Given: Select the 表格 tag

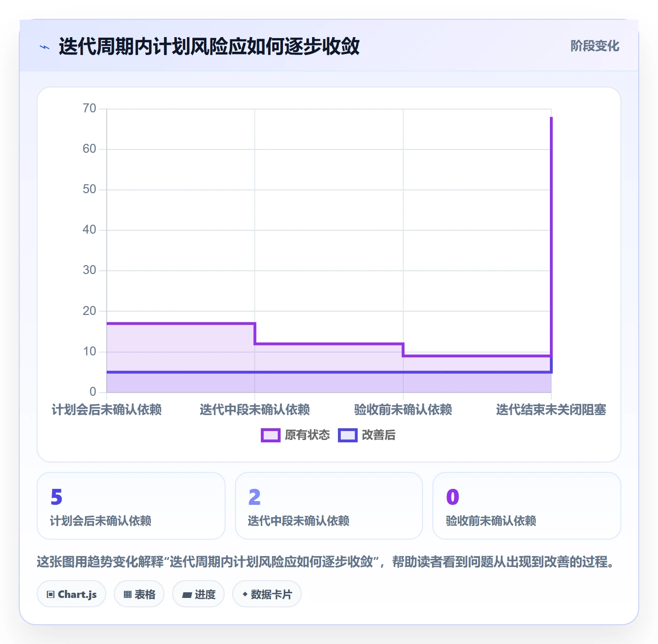Looking at the screenshot, I should [x=139, y=594].
